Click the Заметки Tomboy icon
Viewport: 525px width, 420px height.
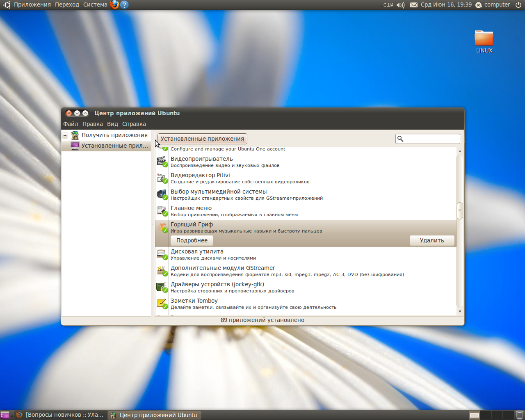point(162,303)
